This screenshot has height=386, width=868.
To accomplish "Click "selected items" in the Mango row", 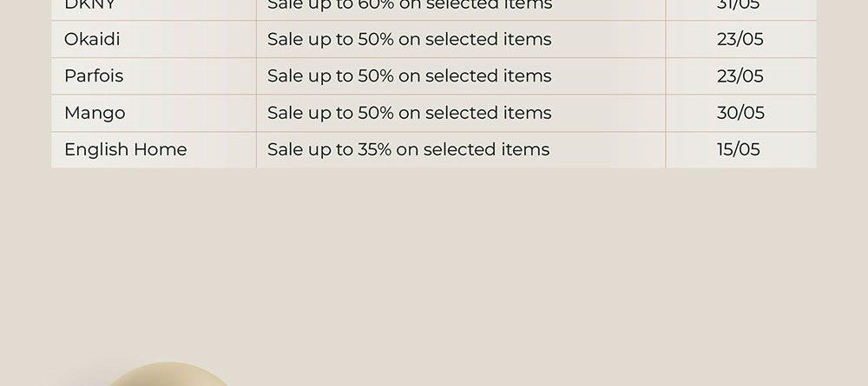I will click(x=488, y=113).
